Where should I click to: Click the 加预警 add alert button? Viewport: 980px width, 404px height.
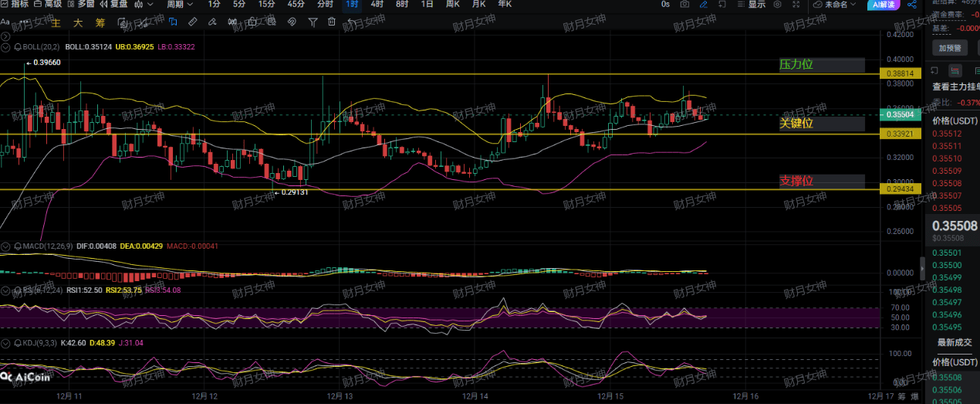(948, 48)
